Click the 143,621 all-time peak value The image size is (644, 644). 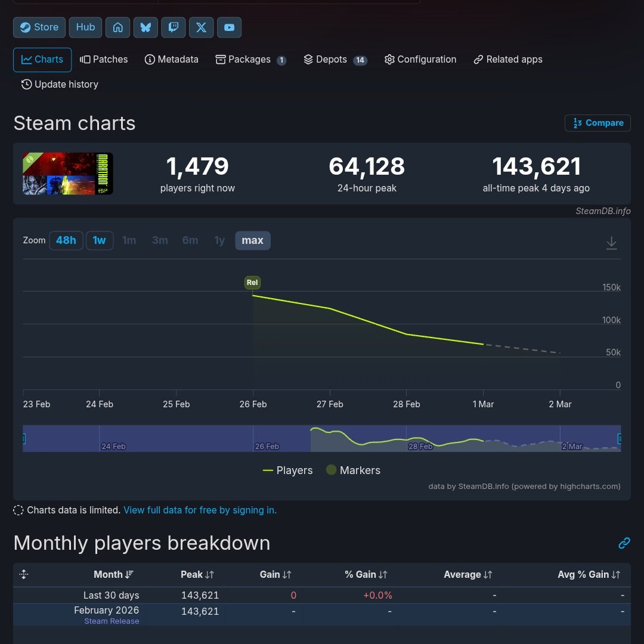537,167
